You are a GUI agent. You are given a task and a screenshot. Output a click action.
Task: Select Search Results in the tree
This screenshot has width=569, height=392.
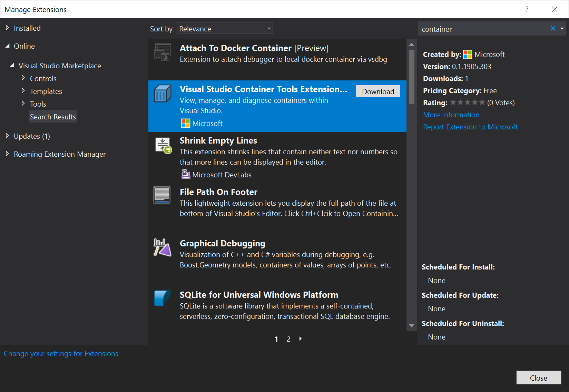(x=53, y=117)
